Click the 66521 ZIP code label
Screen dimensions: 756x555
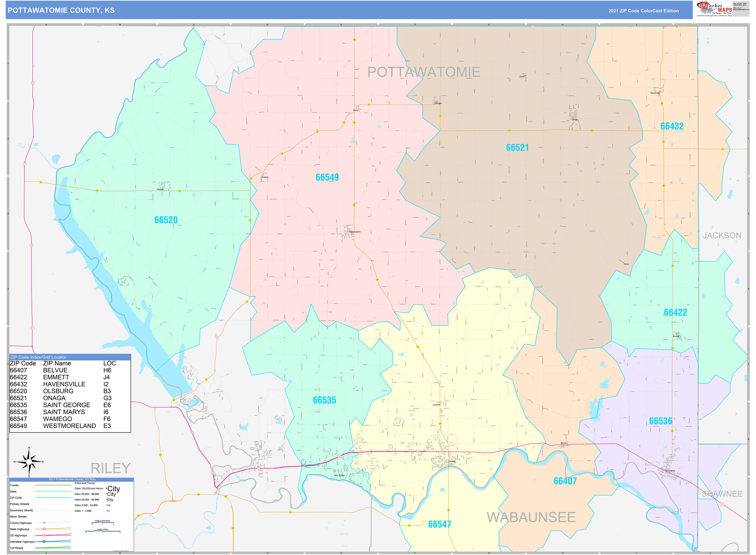coord(517,148)
